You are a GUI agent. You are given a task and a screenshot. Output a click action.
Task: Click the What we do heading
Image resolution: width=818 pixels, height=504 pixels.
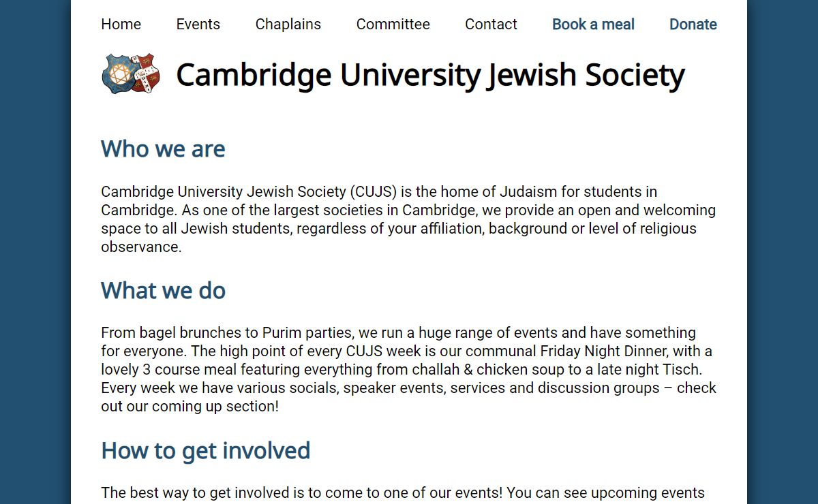pos(163,290)
